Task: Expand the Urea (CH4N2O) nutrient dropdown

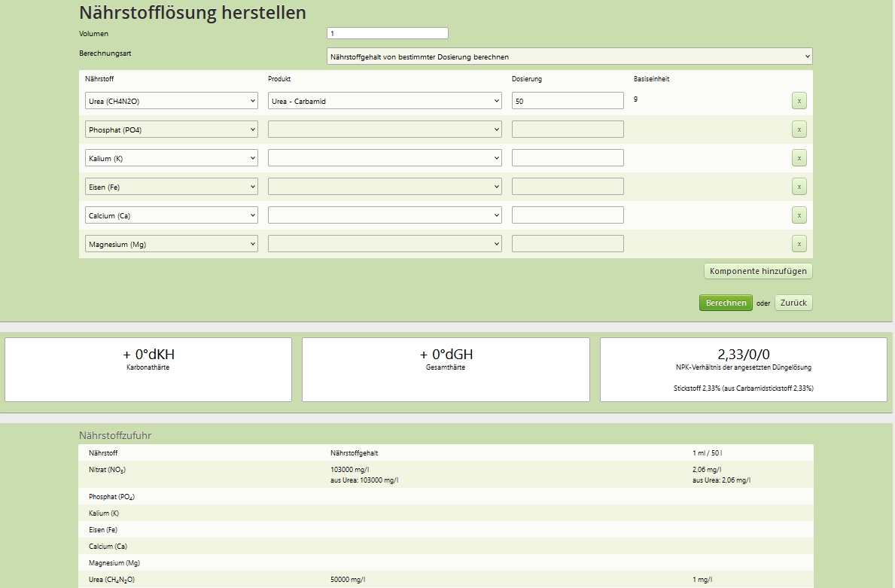Action: (171, 101)
